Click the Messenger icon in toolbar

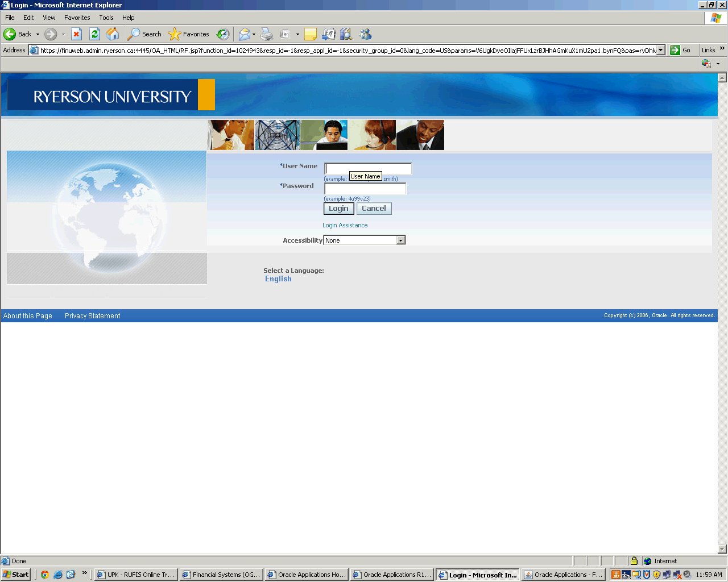[365, 34]
